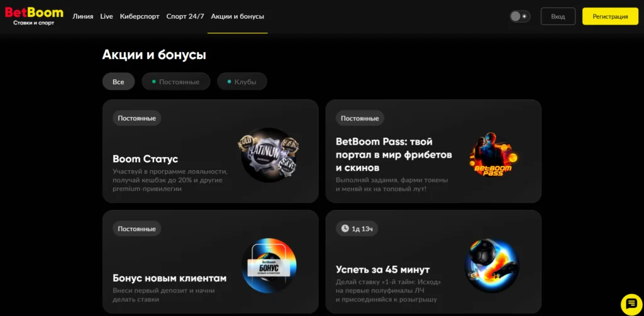This screenshot has width=644, height=316.
Task: Click the BetBoom Pass neon logo image
Action: point(493,155)
